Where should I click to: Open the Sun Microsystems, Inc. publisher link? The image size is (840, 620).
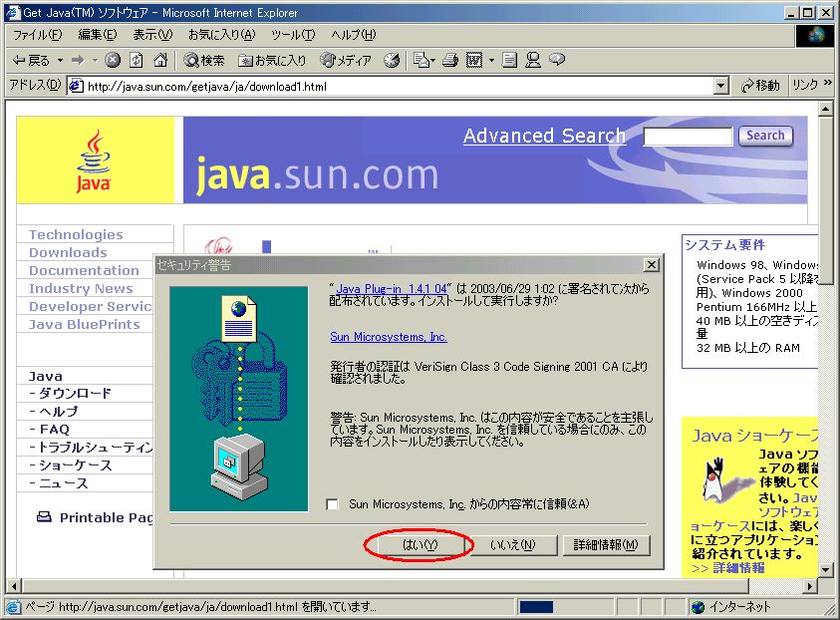[x=389, y=337]
